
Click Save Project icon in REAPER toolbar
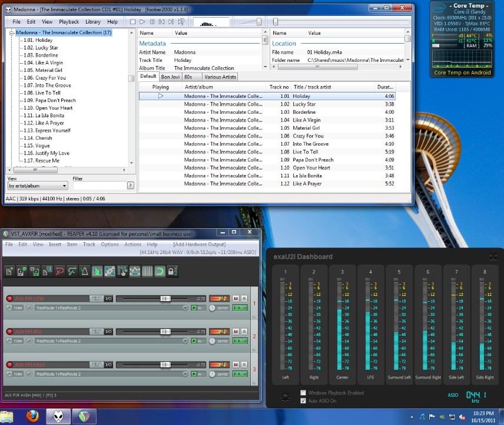click(x=34, y=271)
